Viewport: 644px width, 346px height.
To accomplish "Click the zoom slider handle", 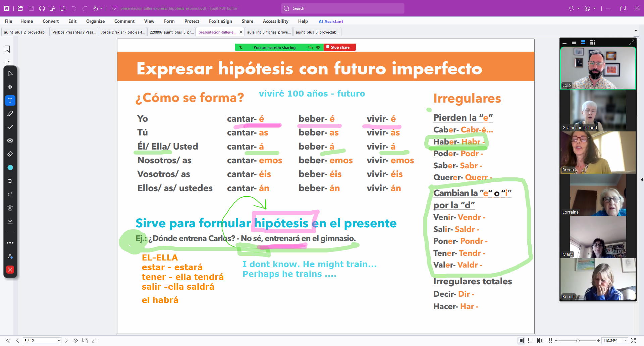I will [x=578, y=341].
